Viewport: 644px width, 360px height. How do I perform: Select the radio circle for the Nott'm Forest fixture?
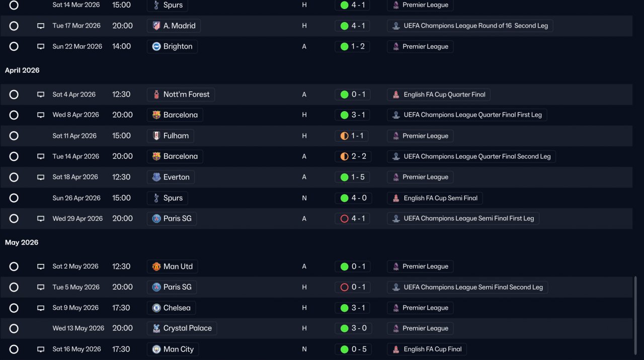coord(14,95)
